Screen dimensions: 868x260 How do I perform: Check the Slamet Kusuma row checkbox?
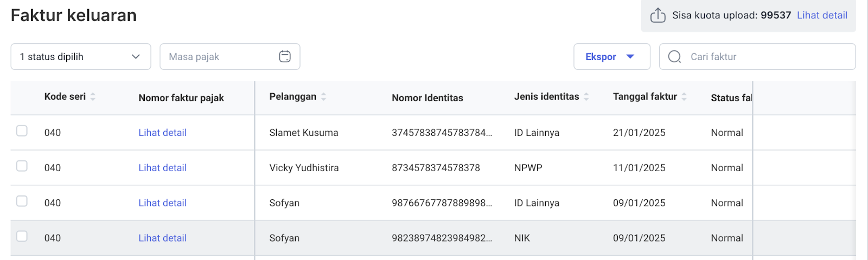[22, 131]
